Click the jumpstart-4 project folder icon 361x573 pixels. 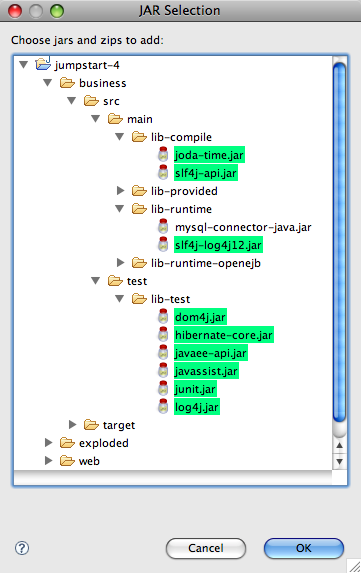pyautogui.click(x=43, y=64)
